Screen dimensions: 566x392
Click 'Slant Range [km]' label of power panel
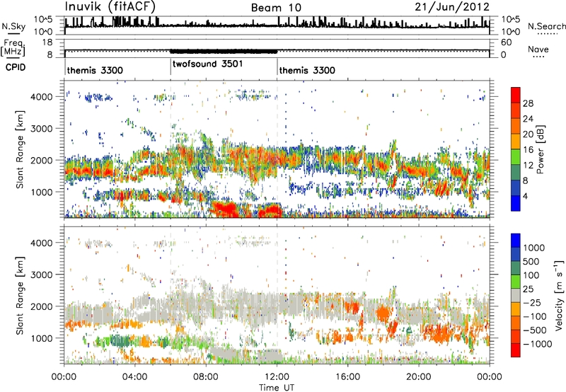click(20, 149)
